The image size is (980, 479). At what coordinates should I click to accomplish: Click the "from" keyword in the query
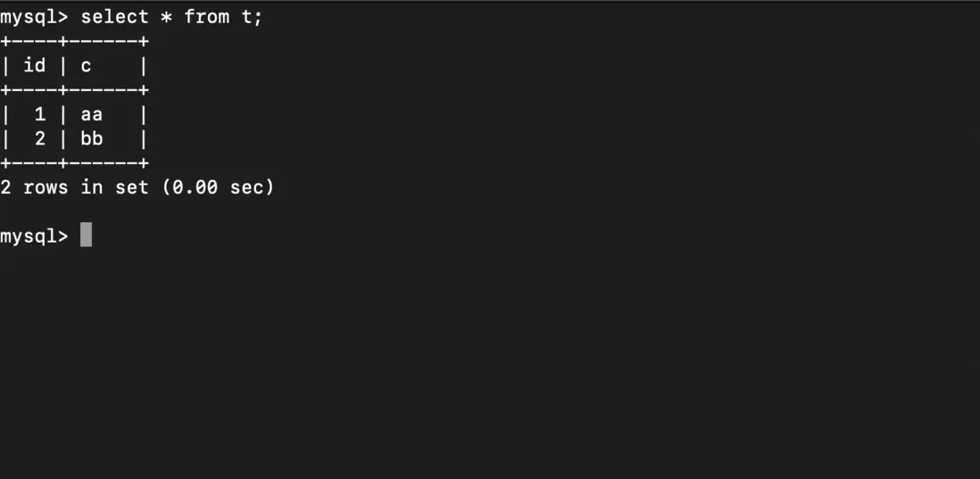207,17
